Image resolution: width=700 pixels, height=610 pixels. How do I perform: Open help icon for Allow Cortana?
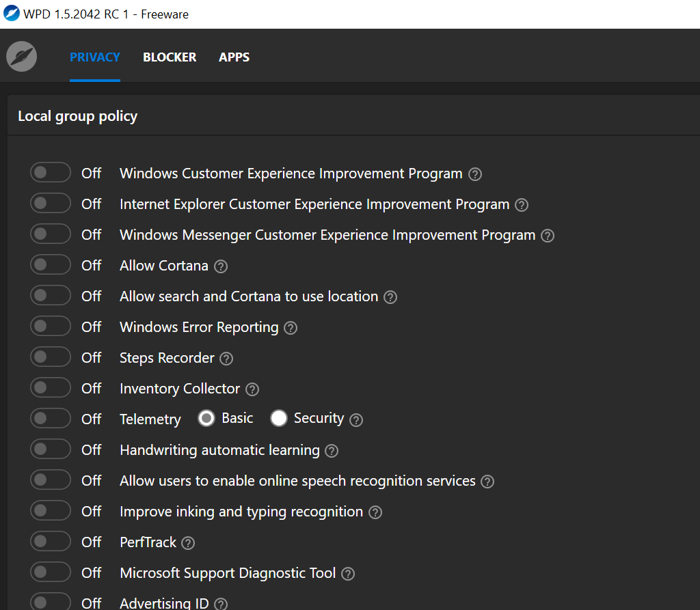click(x=221, y=266)
